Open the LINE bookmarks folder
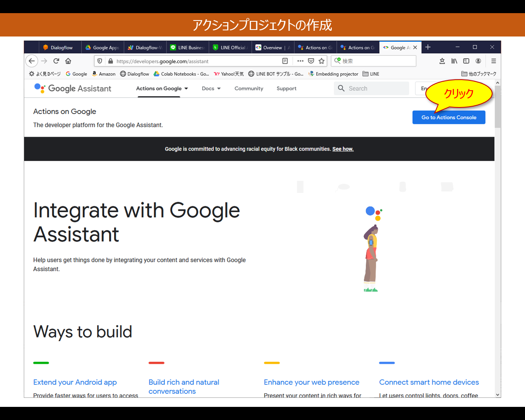The width and height of the screenshot is (525, 420). coord(371,74)
